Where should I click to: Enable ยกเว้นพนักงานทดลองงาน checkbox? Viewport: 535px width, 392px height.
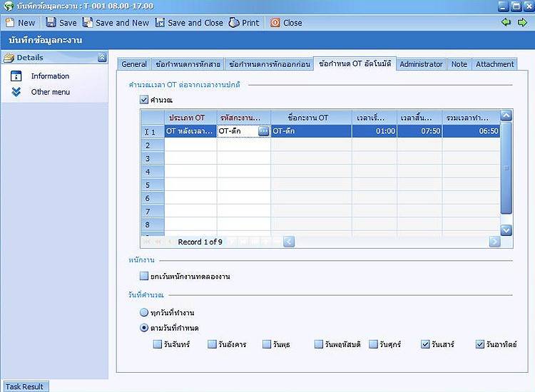tap(145, 276)
